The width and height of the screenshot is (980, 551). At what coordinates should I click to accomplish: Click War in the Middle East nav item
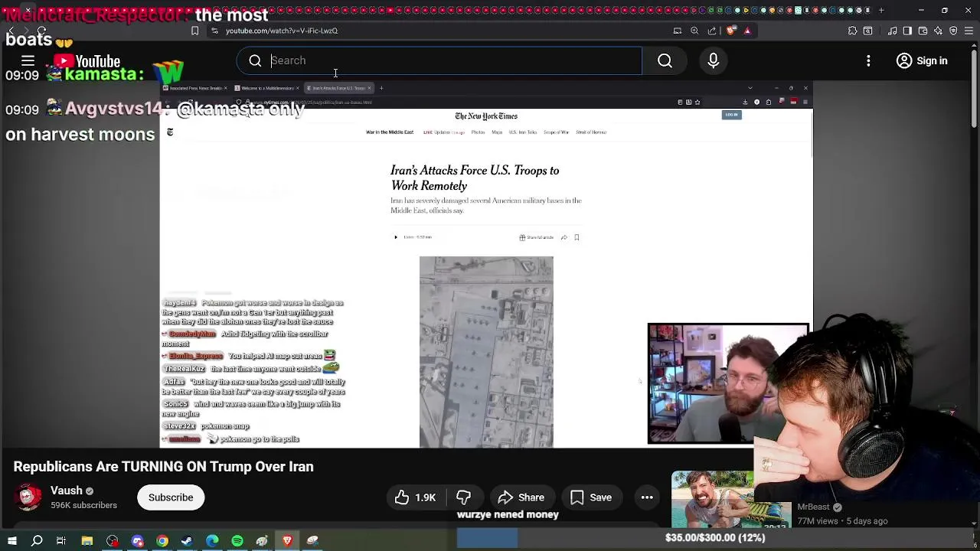coord(390,132)
